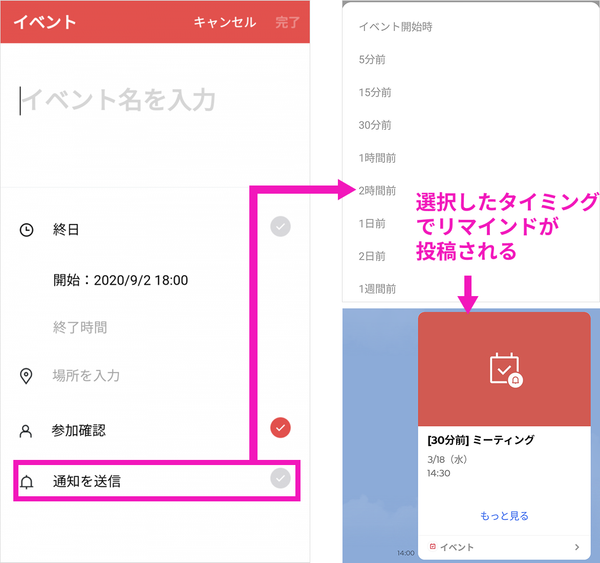
Task: Click the 14:30 time on the card
Action: click(x=439, y=473)
